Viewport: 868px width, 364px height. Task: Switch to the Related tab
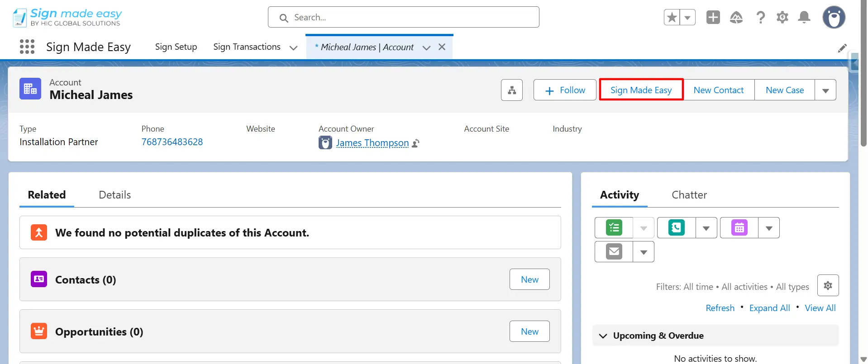(x=47, y=195)
